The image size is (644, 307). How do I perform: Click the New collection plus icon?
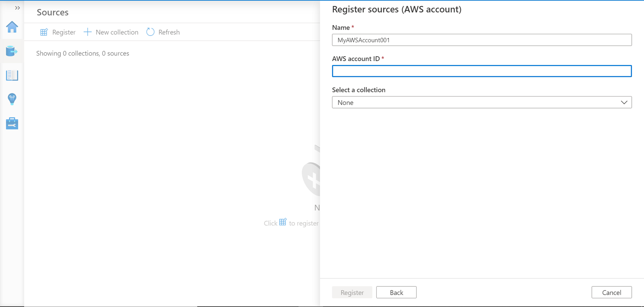pos(87,32)
